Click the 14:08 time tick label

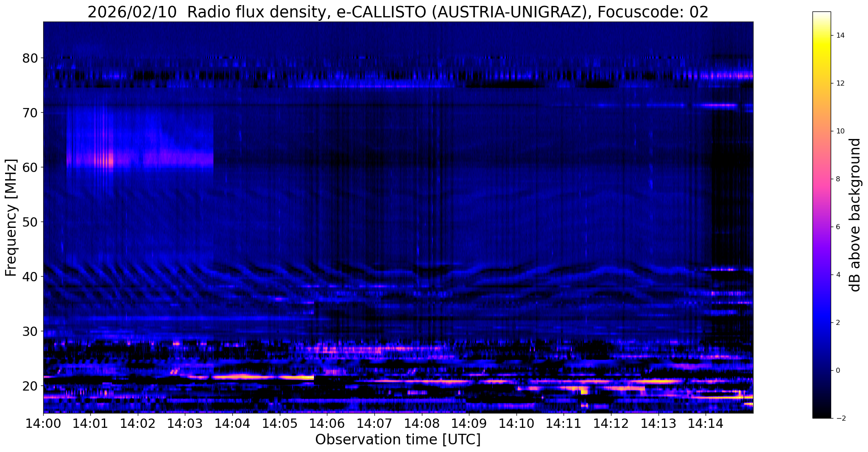click(x=421, y=423)
